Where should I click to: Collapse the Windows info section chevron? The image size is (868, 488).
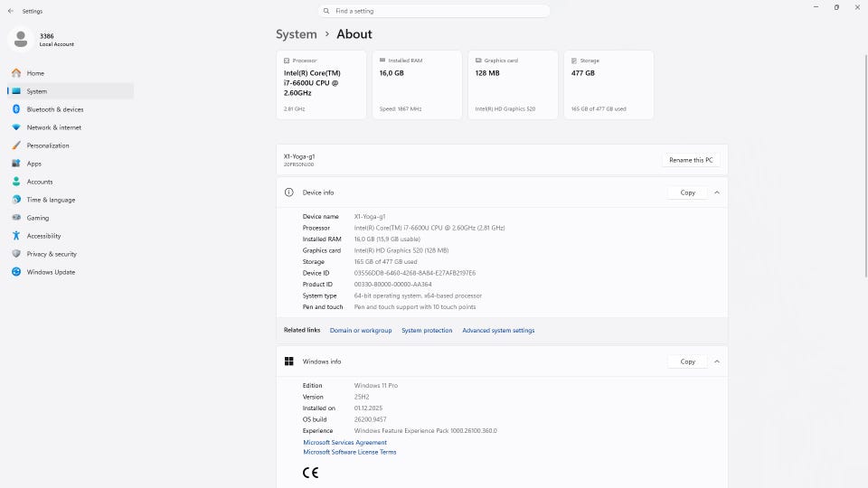717,361
